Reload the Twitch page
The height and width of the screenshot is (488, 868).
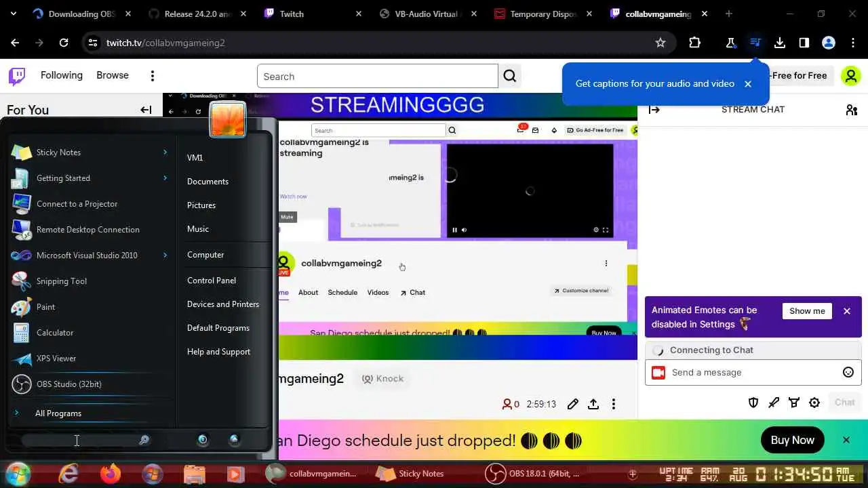pyautogui.click(x=64, y=43)
